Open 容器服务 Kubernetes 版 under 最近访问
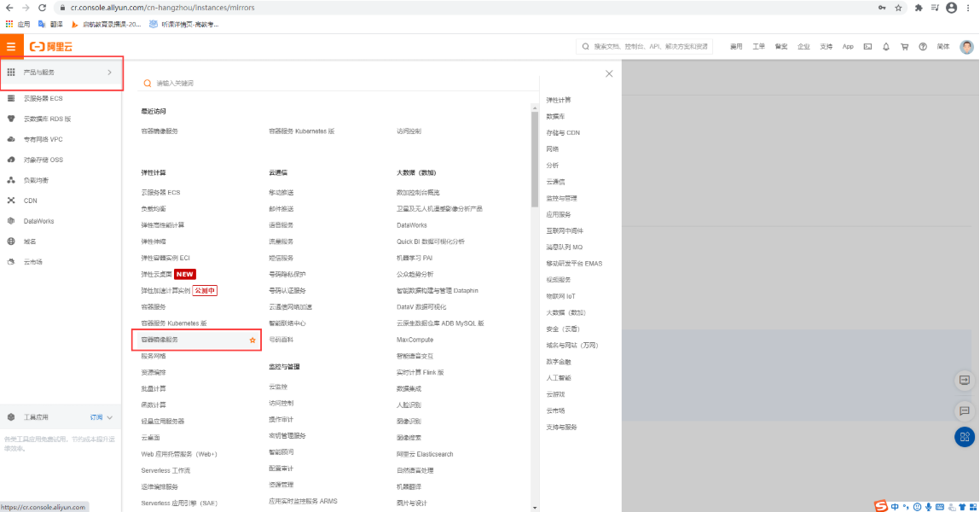The width and height of the screenshot is (980, 512). pyautogui.click(x=301, y=131)
